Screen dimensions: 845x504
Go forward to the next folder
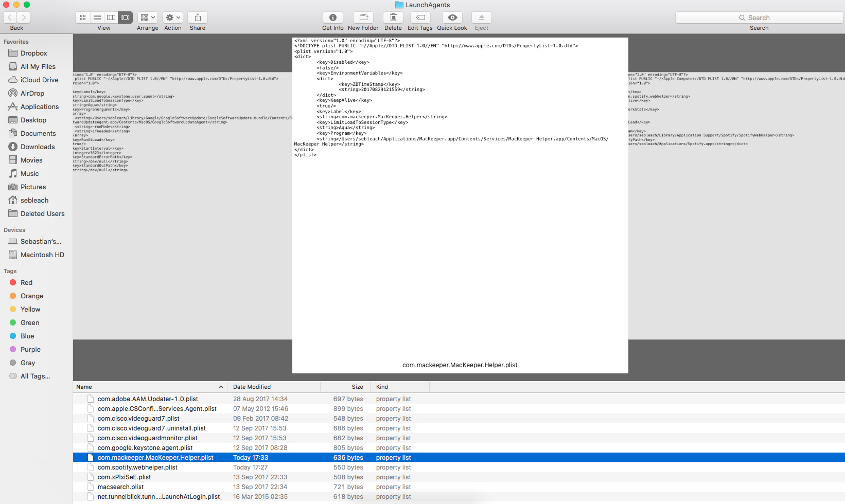coord(23,17)
